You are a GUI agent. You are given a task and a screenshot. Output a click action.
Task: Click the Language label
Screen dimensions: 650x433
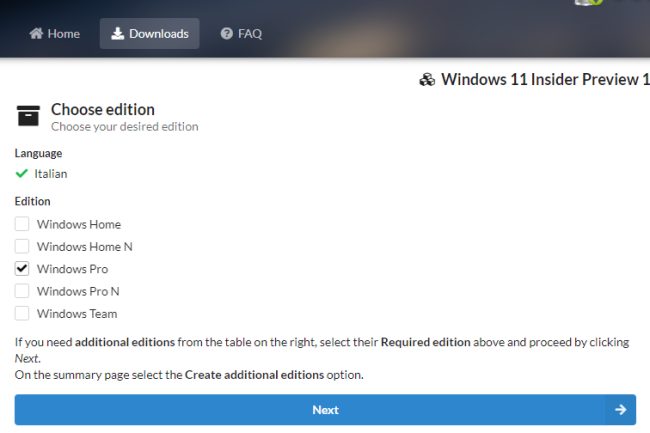coord(39,153)
